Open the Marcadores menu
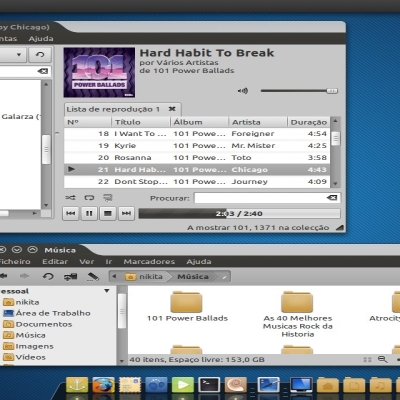The width and height of the screenshot is (400, 400). tap(149, 262)
